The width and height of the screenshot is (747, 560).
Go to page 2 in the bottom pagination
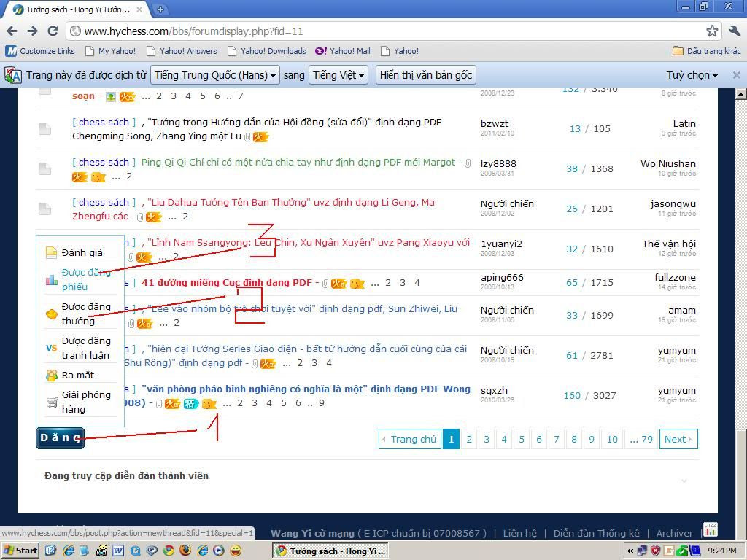click(469, 439)
